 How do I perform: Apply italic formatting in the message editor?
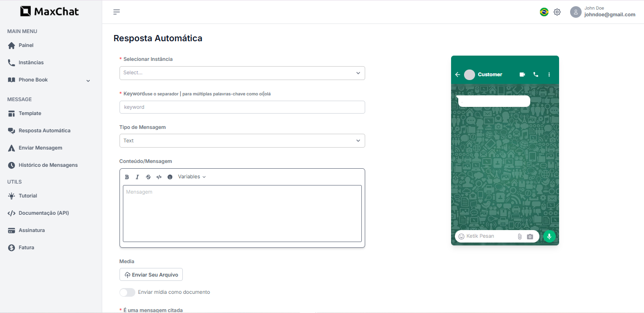137,177
